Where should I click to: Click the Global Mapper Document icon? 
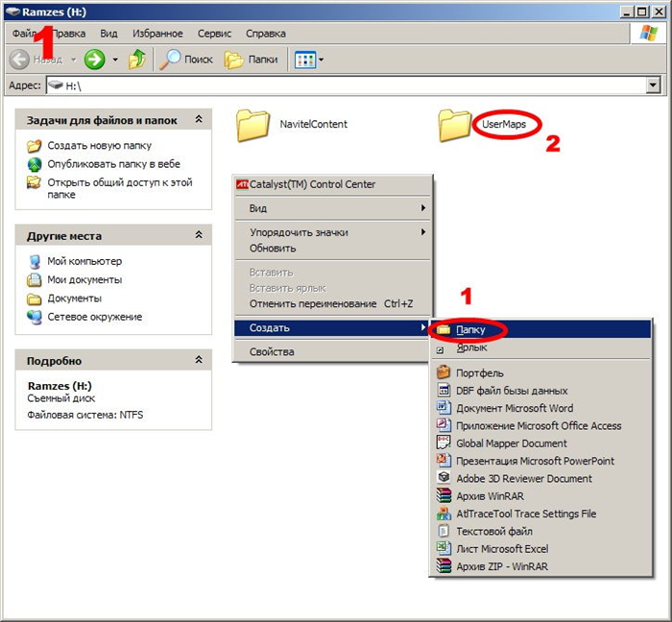click(444, 443)
